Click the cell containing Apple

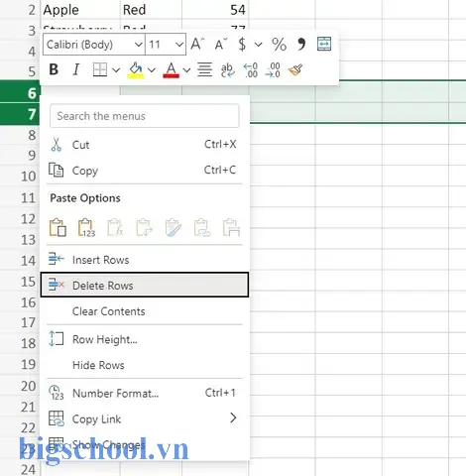click(80, 10)
